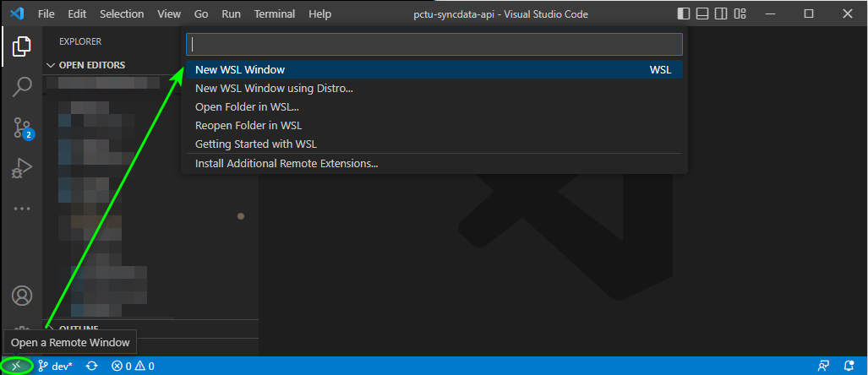Open the Terminal menu
868x375 pixels.
click(275, 14)
